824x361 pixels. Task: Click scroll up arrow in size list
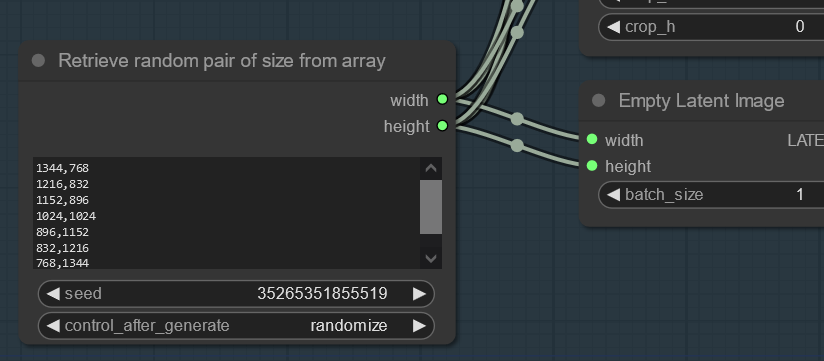point(431,168)
